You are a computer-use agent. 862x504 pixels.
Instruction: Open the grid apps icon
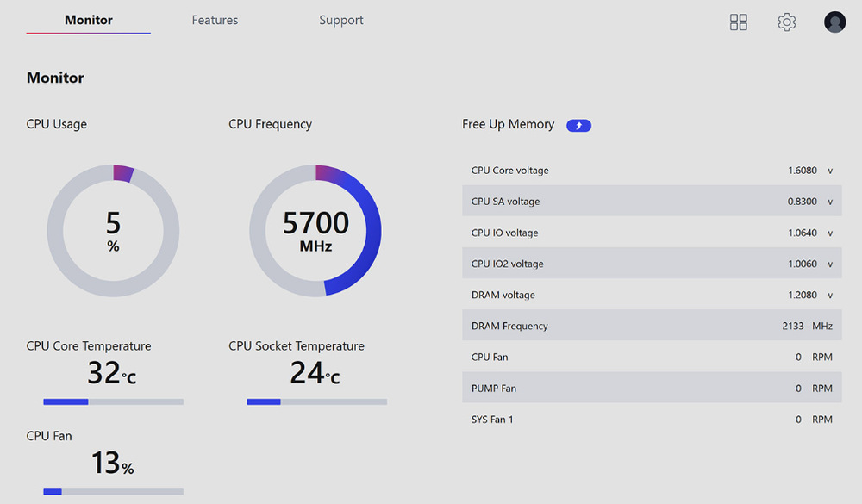(x=739, y=22)
